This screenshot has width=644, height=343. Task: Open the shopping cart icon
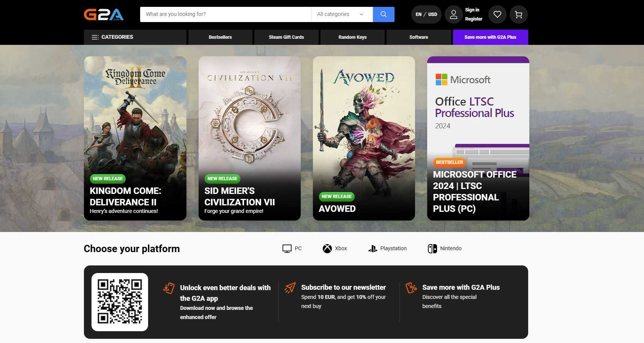[x=519, y=14]
